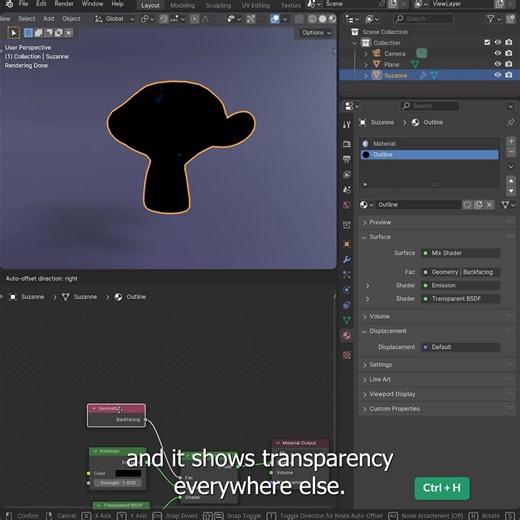This screenshot has height=520, width=520.
Task: Open the Tool properties tab icon
Action: (x=347, y=125)
